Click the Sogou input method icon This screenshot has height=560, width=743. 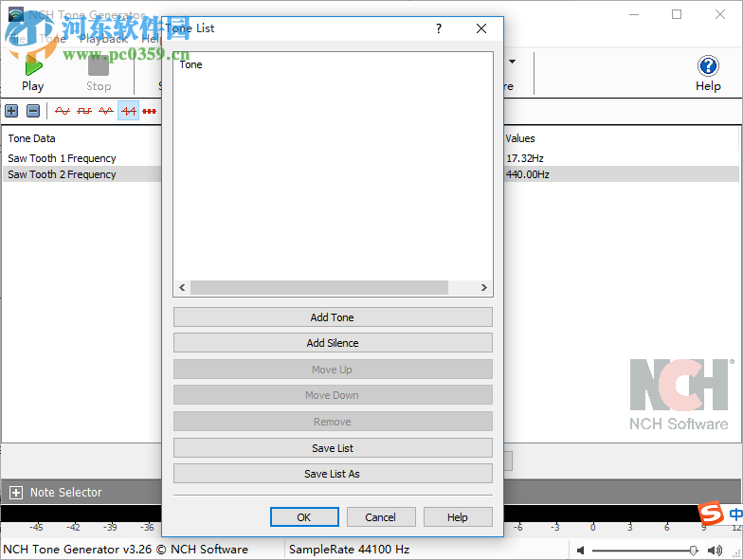point(711,514)
